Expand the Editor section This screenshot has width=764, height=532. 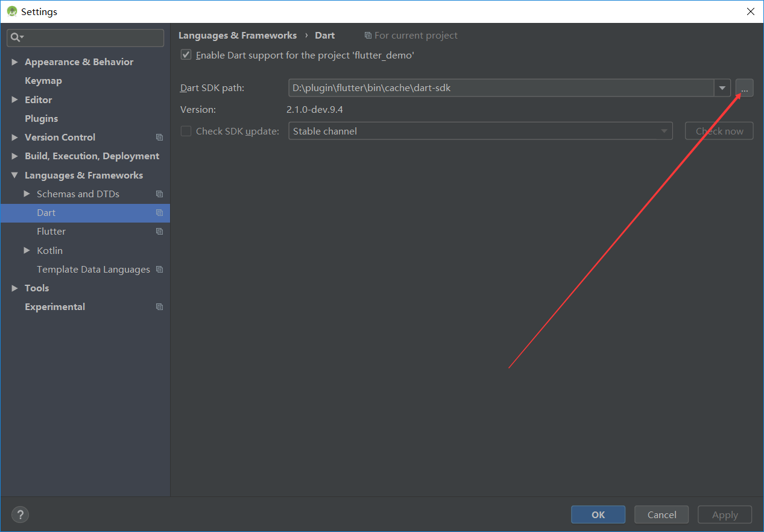(x=14, y=100)
